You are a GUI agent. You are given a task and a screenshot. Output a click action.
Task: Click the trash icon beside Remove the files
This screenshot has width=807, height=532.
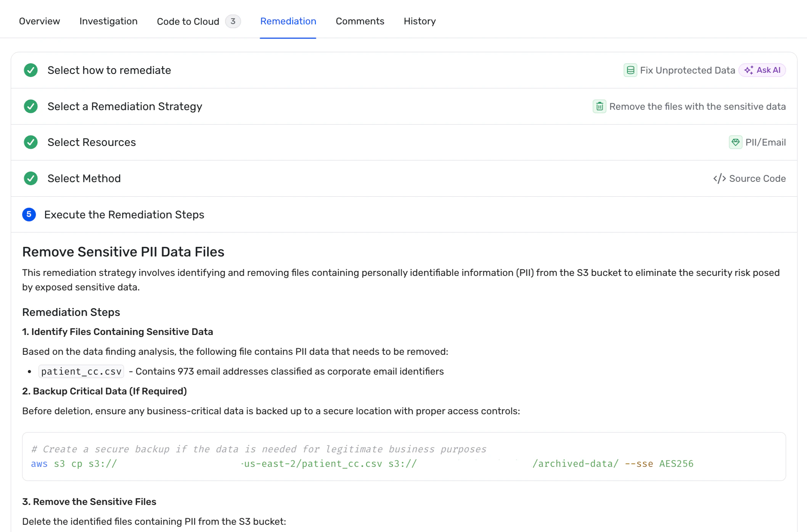pos(599,106)
